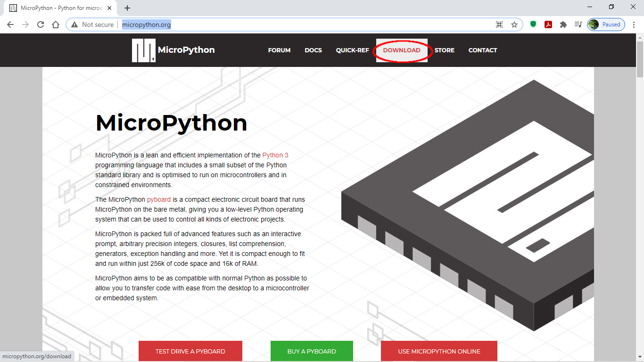Bookmark this page with the star icon

pyautogui.click(x=513, y=24)
